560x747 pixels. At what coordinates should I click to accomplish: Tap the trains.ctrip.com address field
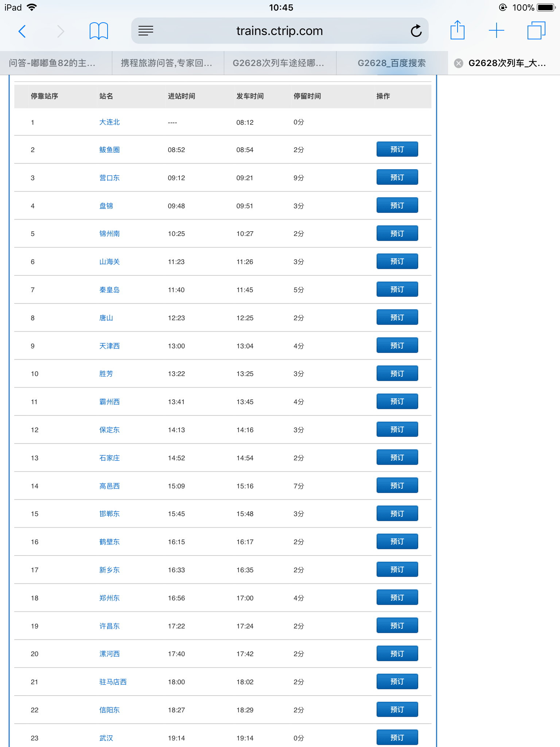[x=279, y=31]
